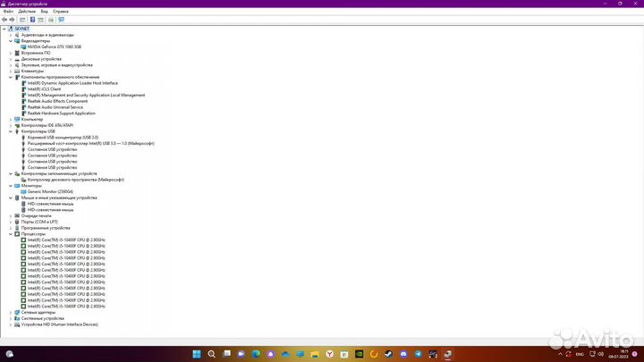644x362 pixels.
Task: Select Realtek Audio Effects Component item
Action: [57, 101]
